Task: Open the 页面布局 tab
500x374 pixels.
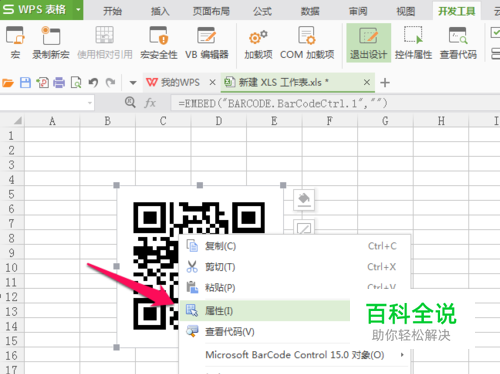Action: [x=211, y=11]
